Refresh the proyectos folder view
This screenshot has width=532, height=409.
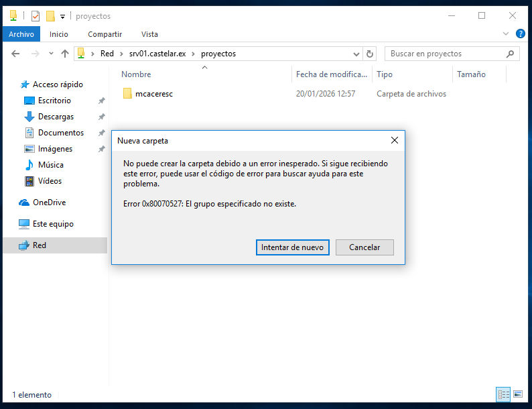tap(369, 54)
